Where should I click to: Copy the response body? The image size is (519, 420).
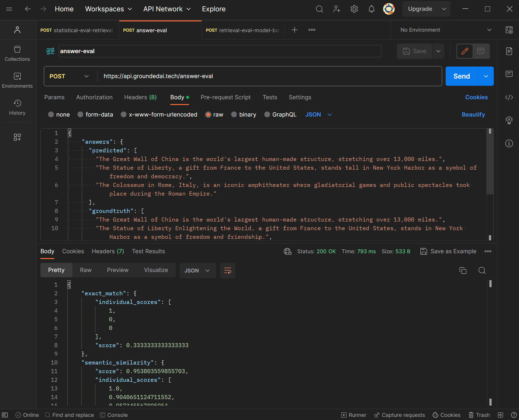(463, 270)
